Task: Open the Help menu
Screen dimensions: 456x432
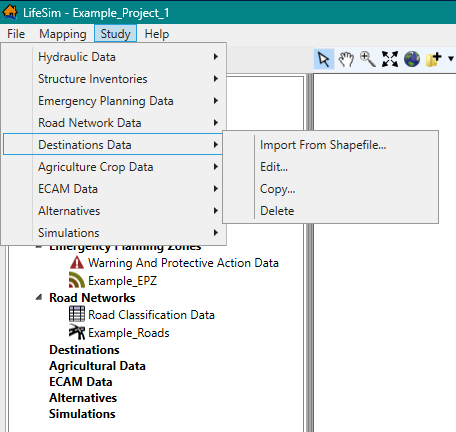Action: (x=157, y=34)
